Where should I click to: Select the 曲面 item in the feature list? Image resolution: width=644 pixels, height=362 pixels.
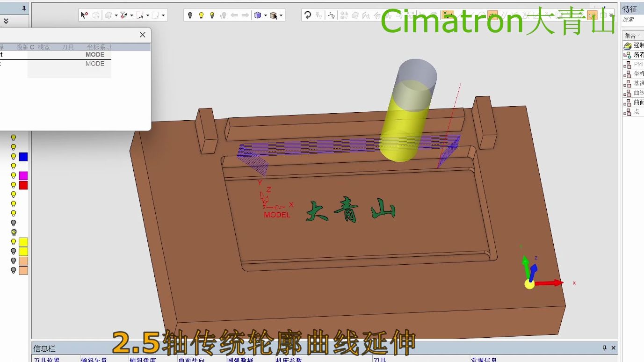pyautogui.click(x=638, y=102)
